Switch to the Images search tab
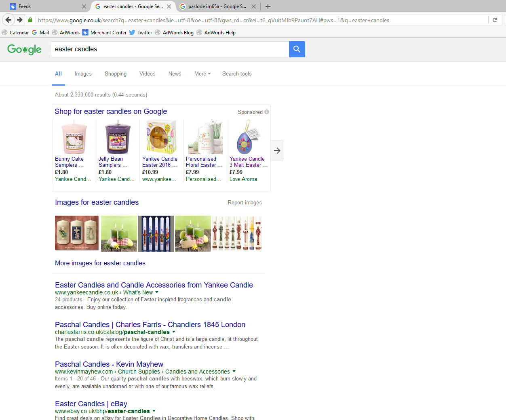This screenshot has height=420, width=506. point(83,73)
